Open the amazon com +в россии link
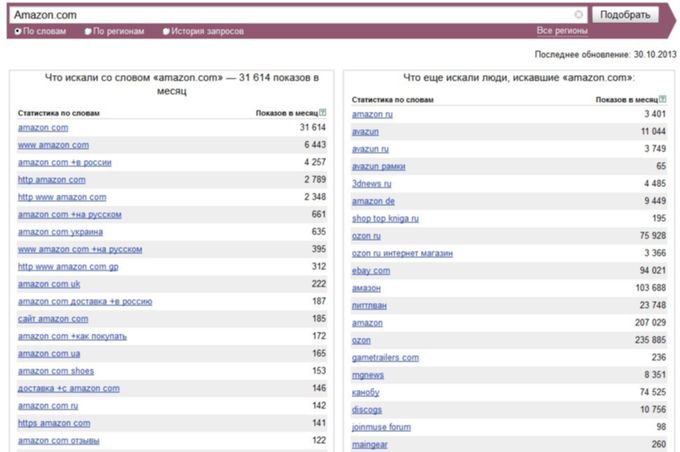The height and width of the screenshot is (452, 680). pos(65,163)
